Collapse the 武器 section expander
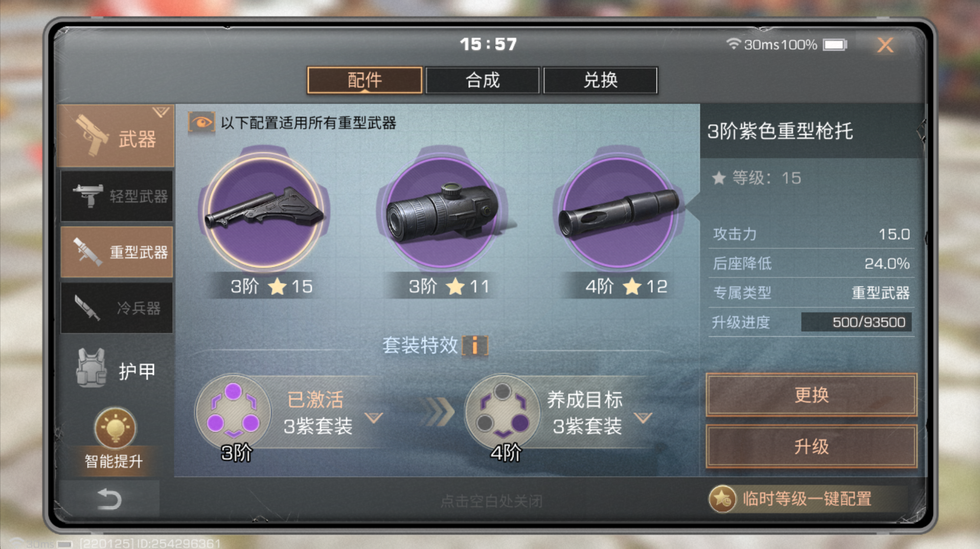The image size is (980, 549). click(161, 112)
